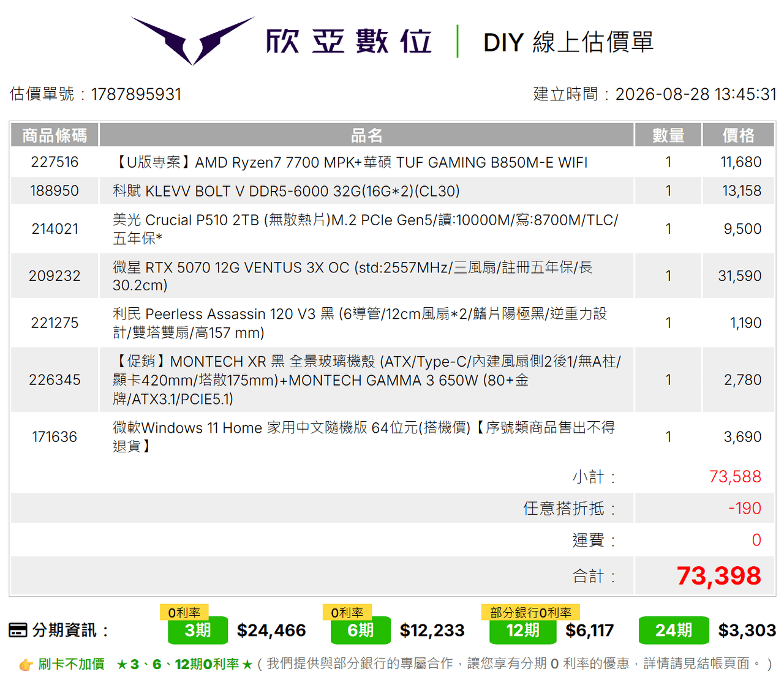The width and height of the screenshot is (784, 688).
Task: Click the 部分銀行0利率 tag
Action: 531,613
